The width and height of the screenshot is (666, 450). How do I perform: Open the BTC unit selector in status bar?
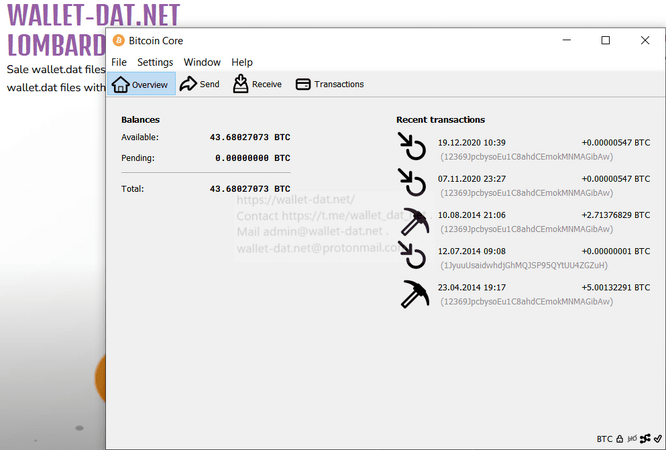(604, 439)
